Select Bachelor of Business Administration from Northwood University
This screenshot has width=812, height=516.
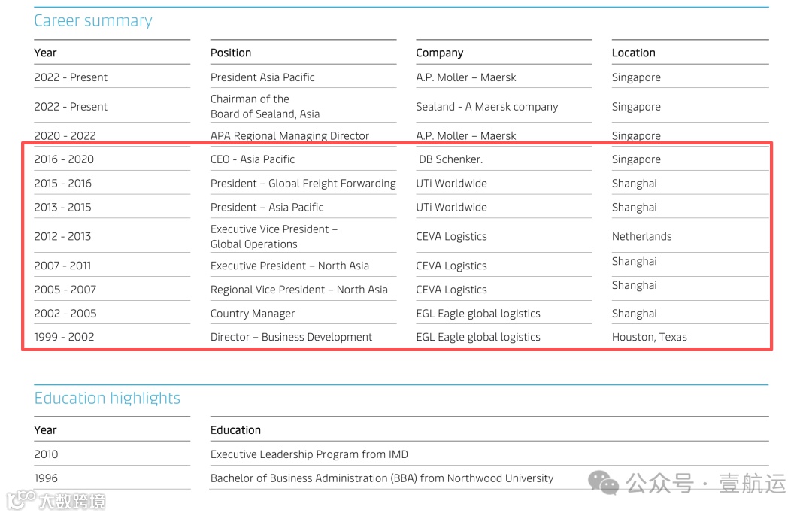point(382,478)
